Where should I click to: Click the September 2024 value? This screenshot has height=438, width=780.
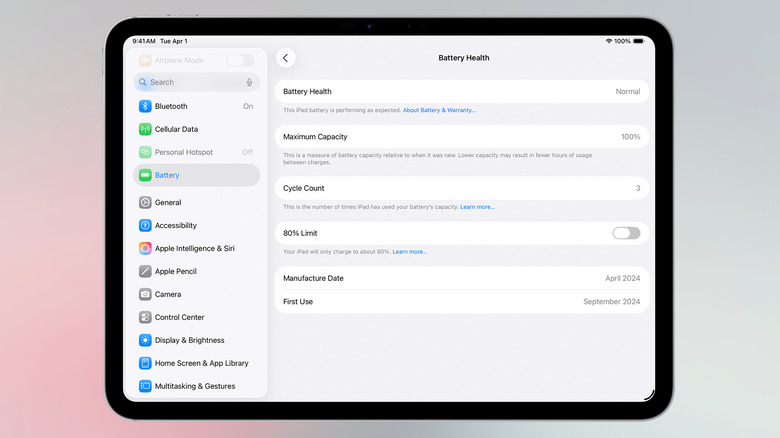(x=611, y=302)
